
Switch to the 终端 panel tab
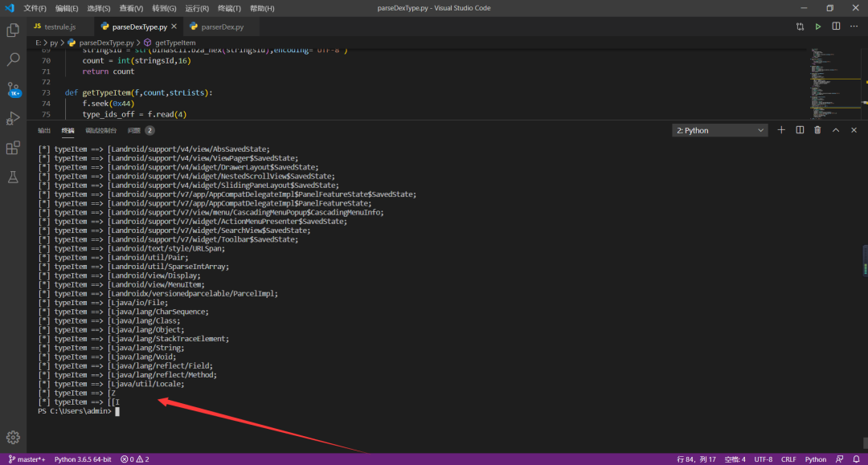click(x=68, y=130)
